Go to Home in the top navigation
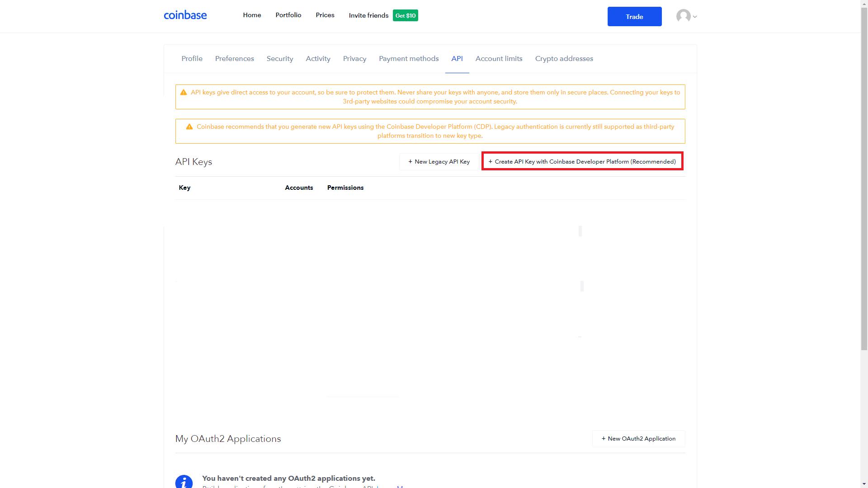Image resolution: width=868 pixels, height=488 pixels. (x=252, y=15)
